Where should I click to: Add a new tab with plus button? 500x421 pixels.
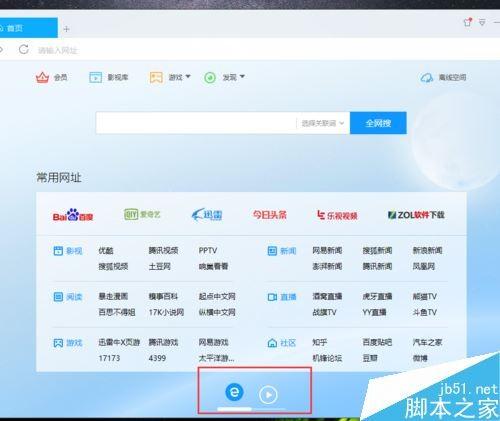(66, 29)
